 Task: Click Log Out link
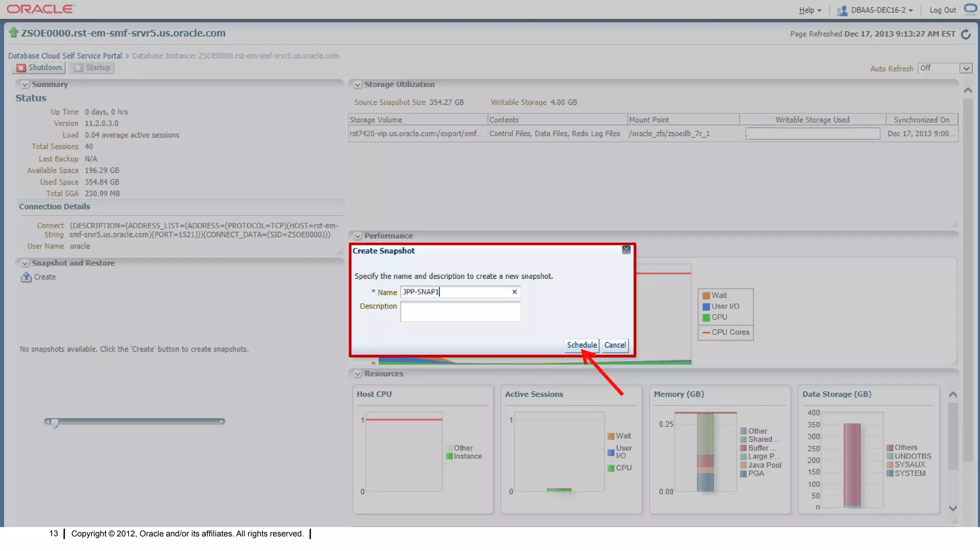943,10
